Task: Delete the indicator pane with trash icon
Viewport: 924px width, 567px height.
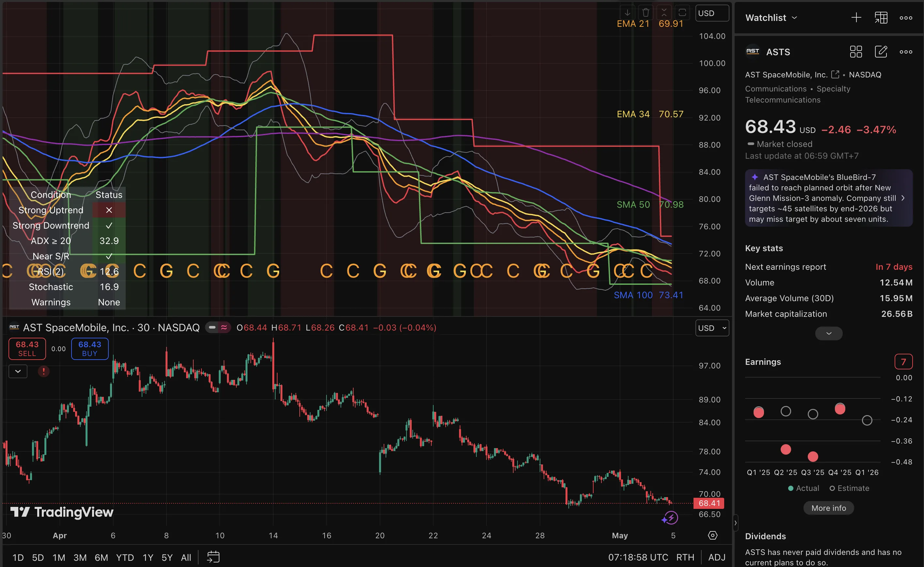Action: tap(645, 13)
